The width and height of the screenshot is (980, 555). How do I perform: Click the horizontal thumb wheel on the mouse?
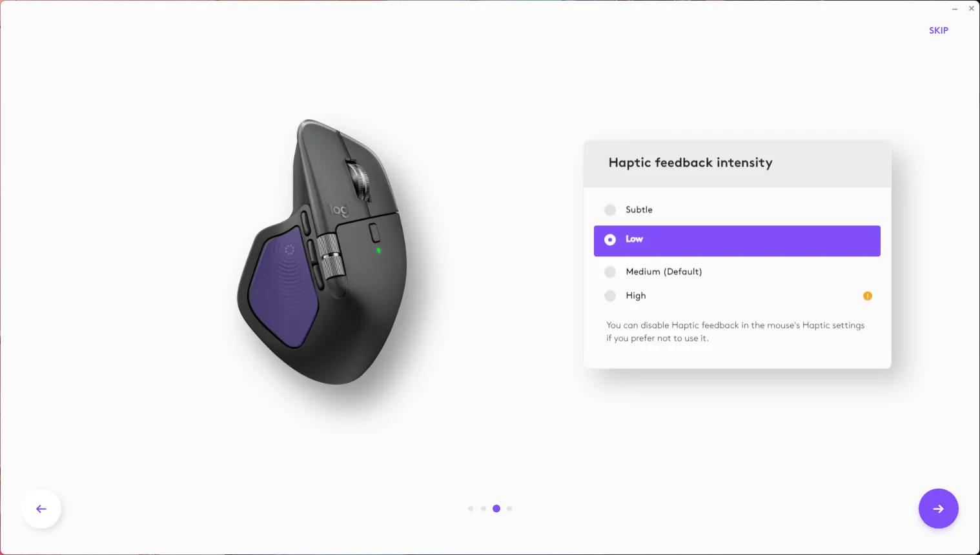tap(331, 257)
